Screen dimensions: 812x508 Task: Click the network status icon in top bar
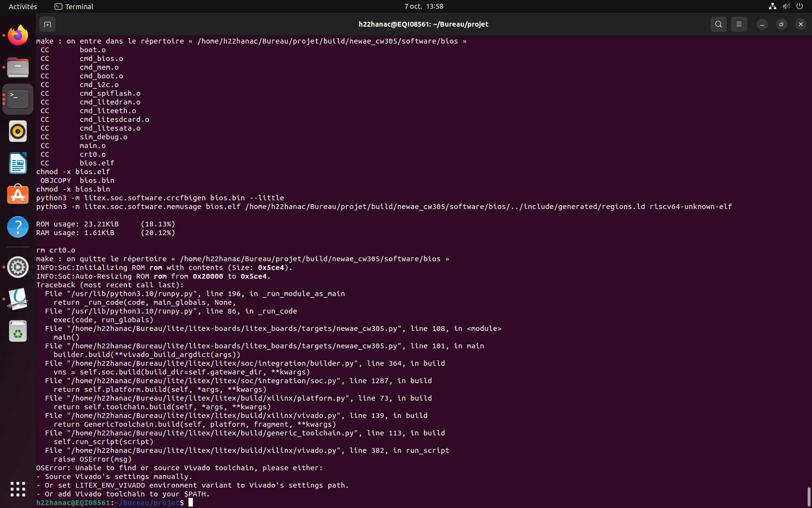(x=772, y=6)
